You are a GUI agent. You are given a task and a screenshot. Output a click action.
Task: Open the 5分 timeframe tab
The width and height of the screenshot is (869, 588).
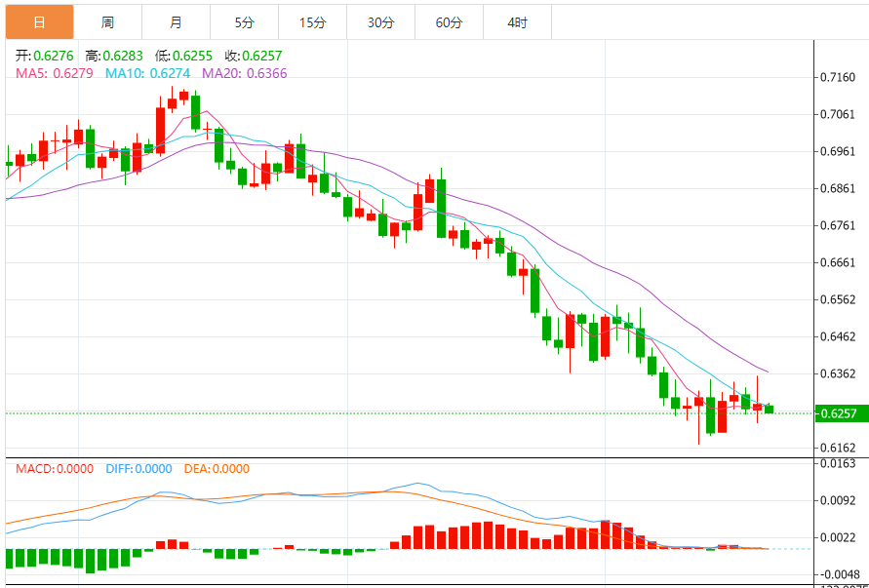coord(245,22)
